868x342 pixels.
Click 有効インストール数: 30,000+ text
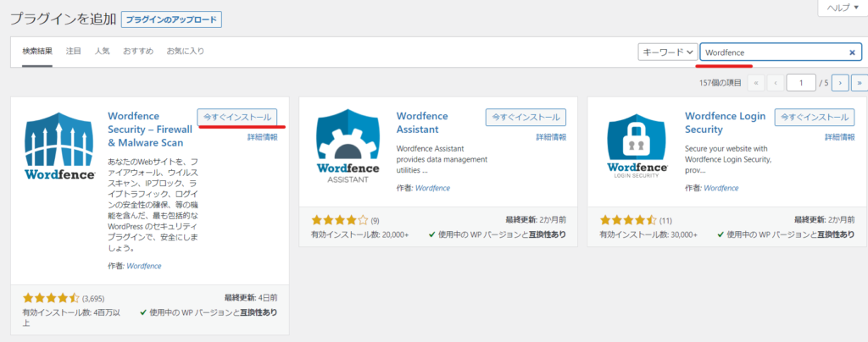click(648, 234)
